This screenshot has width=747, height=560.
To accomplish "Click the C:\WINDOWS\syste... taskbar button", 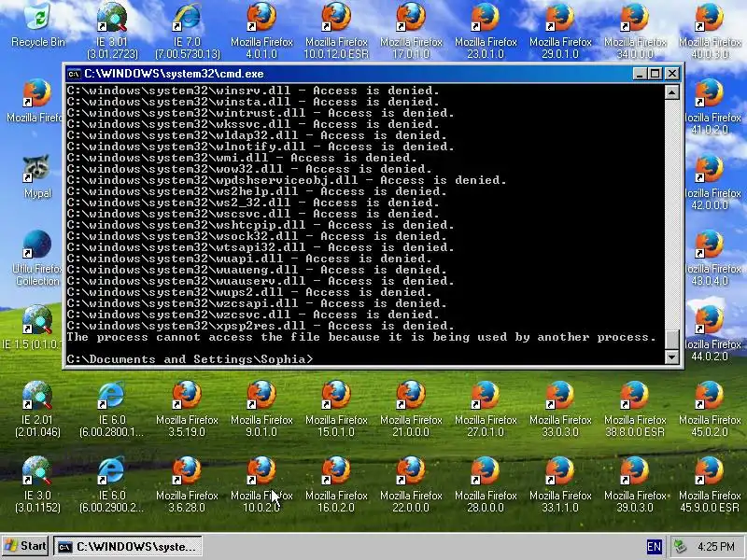I will 128,546.
